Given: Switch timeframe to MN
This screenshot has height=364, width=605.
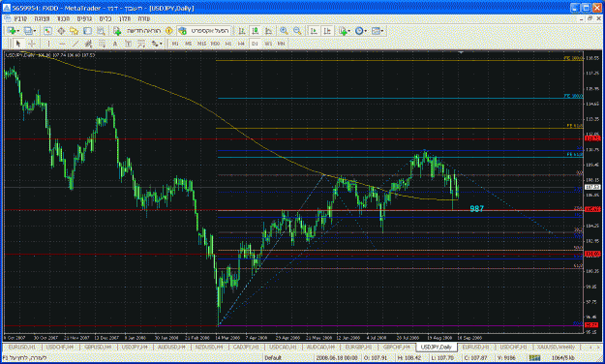Looking at the screenshot, I should [x=282, y=44].
